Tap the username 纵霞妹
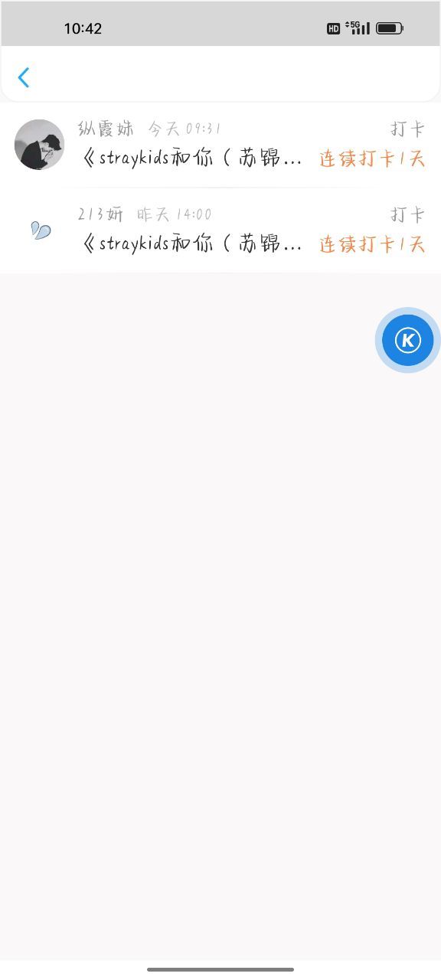Screen dimensions: 441x980 coord(106,128)
